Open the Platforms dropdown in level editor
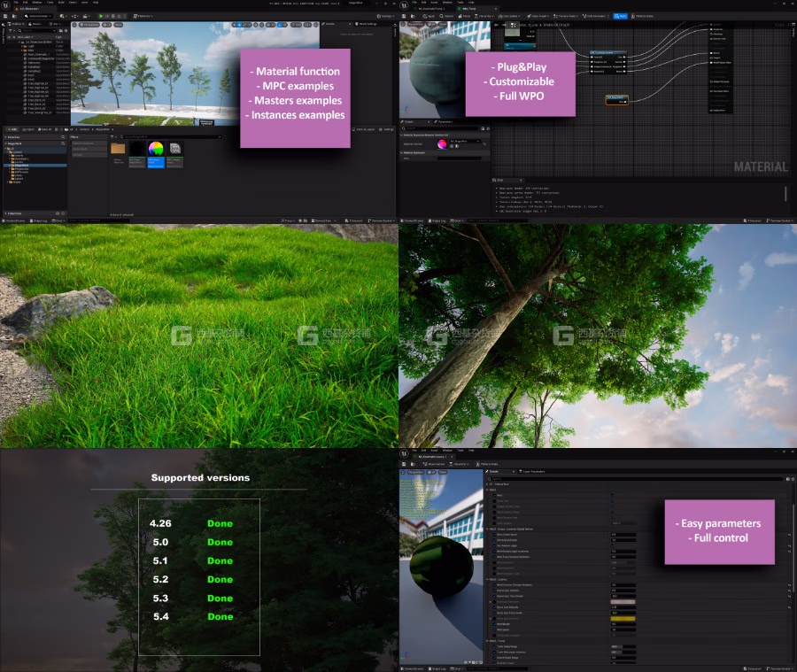 click(143, 16)
